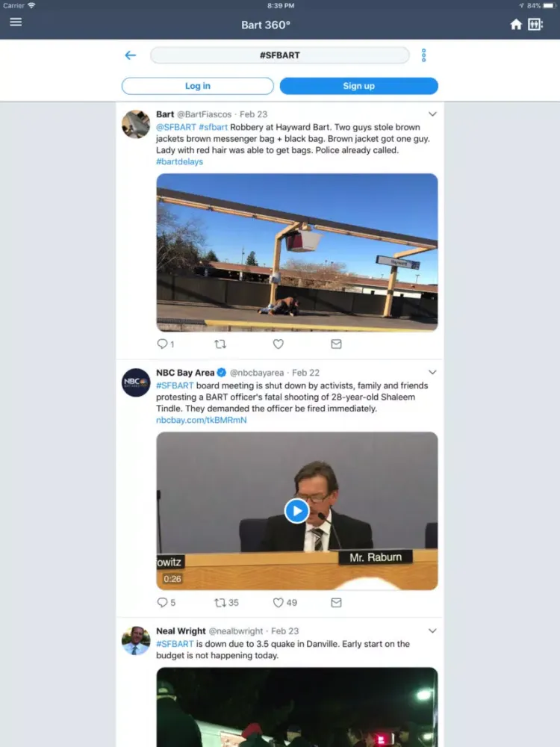This screenshot has height=747, width=560.
Task: Open the train station icon in header
Action: tap(535, 25)
